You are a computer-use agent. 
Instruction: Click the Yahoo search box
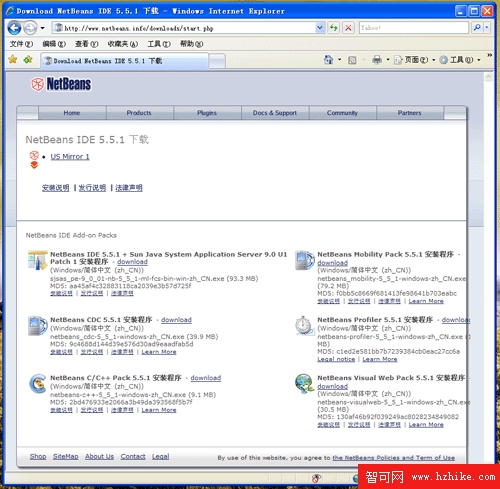(414, 28)
